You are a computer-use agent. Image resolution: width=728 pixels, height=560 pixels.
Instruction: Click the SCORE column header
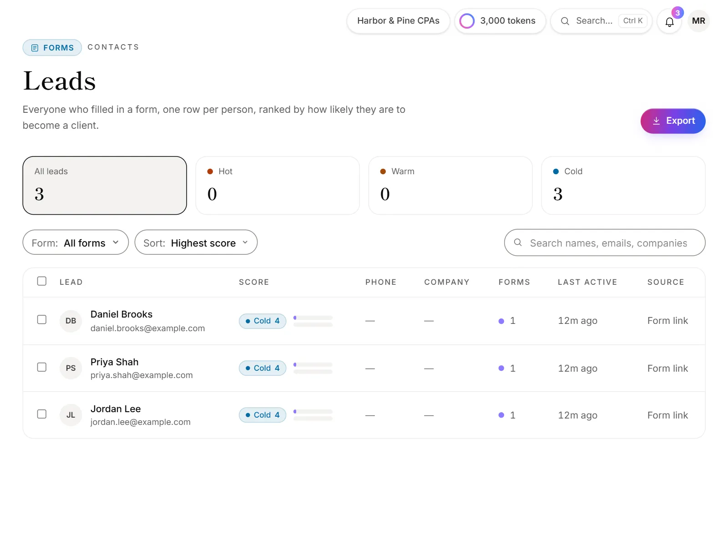pos(254,282)
